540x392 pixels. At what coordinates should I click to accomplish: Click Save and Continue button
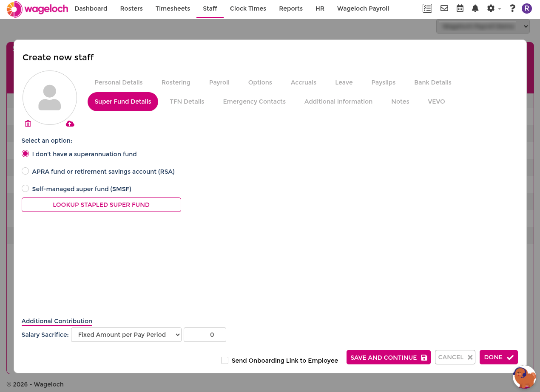[x=389, y=357]
